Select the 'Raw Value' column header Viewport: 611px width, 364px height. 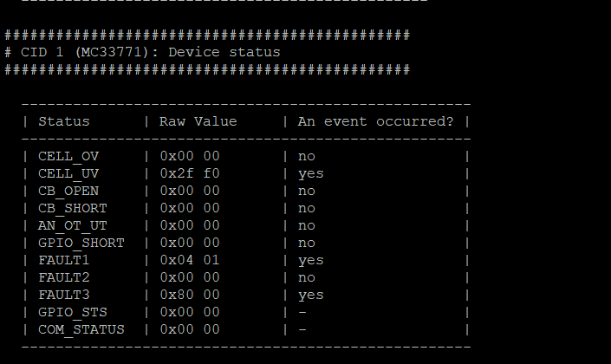tap(198, 121)
